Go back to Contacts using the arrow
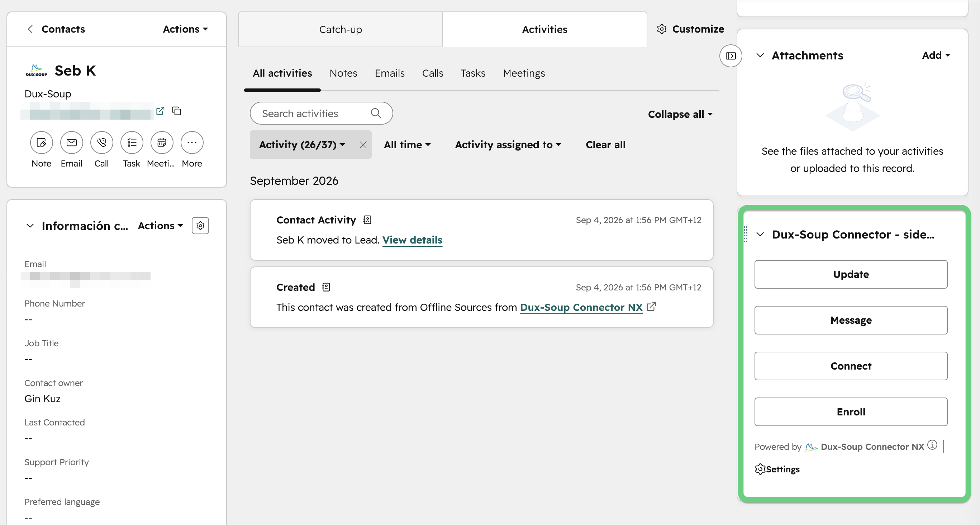Screen dimensions: 980x525 click(30, 29)
